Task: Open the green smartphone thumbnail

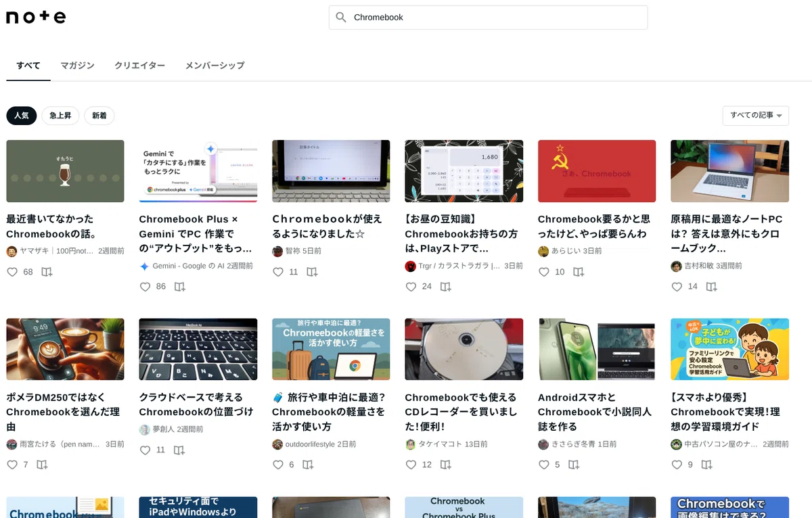Action: click(597, 350)
